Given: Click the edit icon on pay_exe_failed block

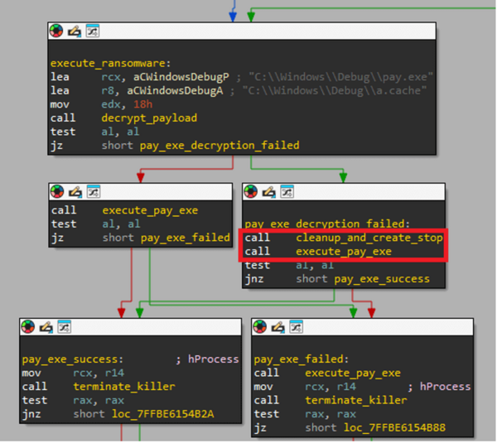Looking at the screenshot, I should point(277,327).
